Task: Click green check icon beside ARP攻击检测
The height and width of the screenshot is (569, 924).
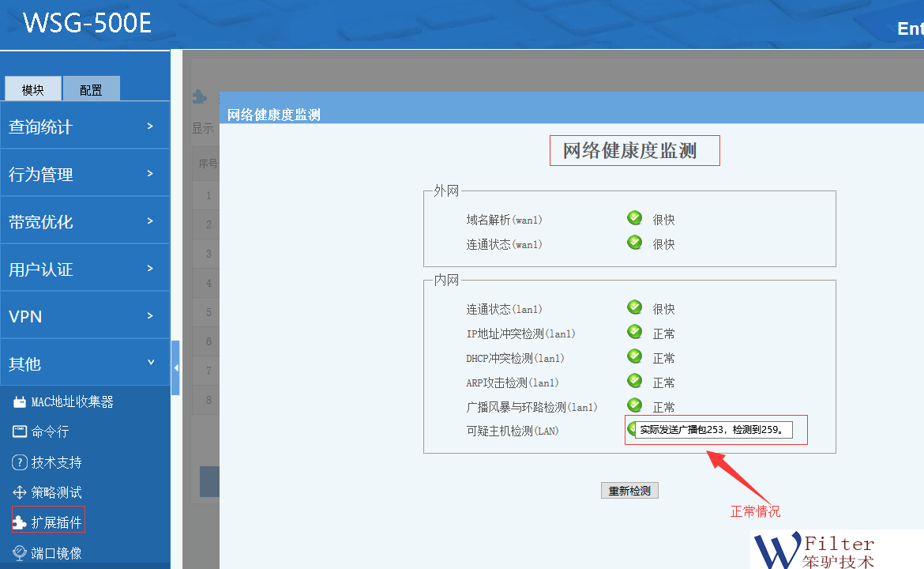Action: point(634,381)
